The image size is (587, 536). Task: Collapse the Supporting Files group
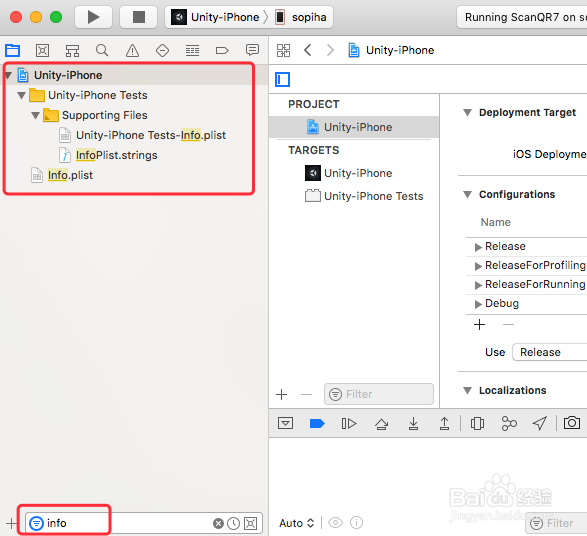click(x=36, y=115)
